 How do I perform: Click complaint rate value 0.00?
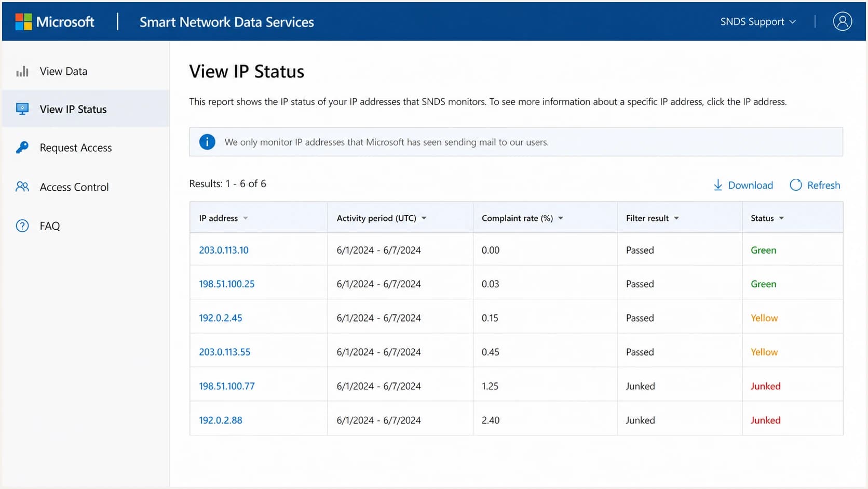[x=491, y=250]
